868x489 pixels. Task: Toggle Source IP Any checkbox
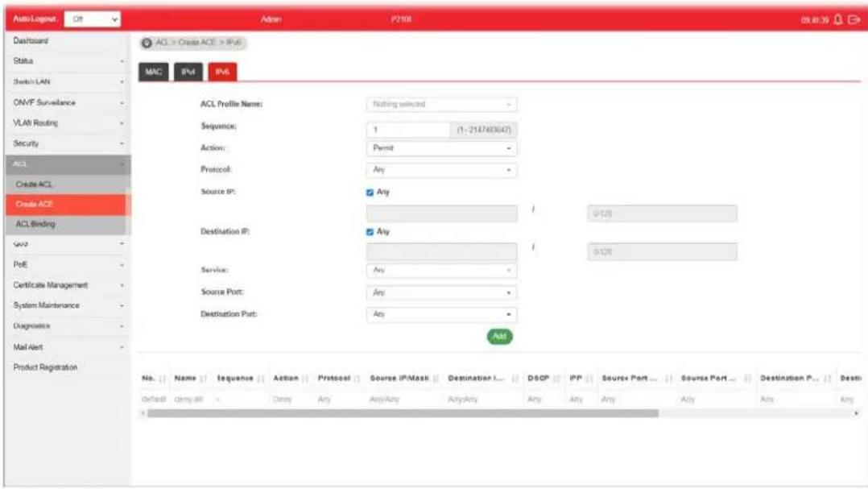click(370, 193)
